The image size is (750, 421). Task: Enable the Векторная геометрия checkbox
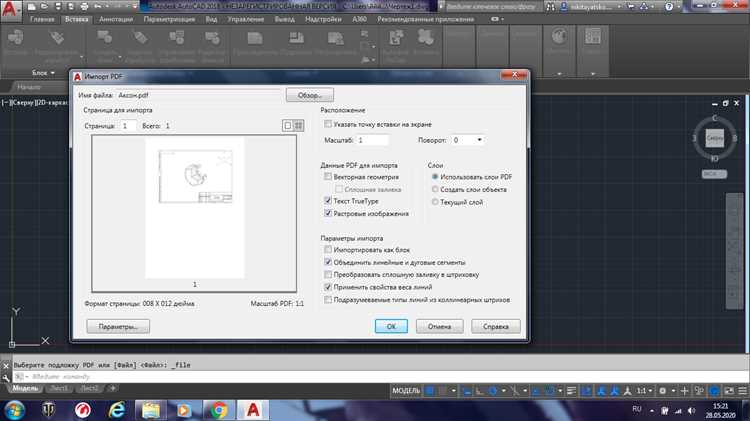[328, 177]
